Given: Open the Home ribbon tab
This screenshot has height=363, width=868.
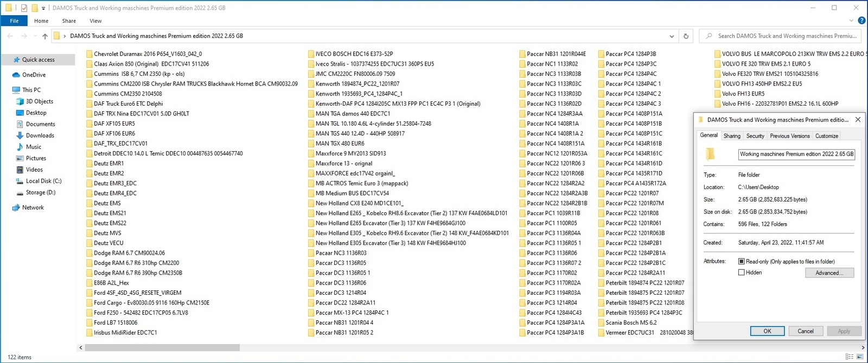Looking at the screenshot, I should click(x=41, y=21).
